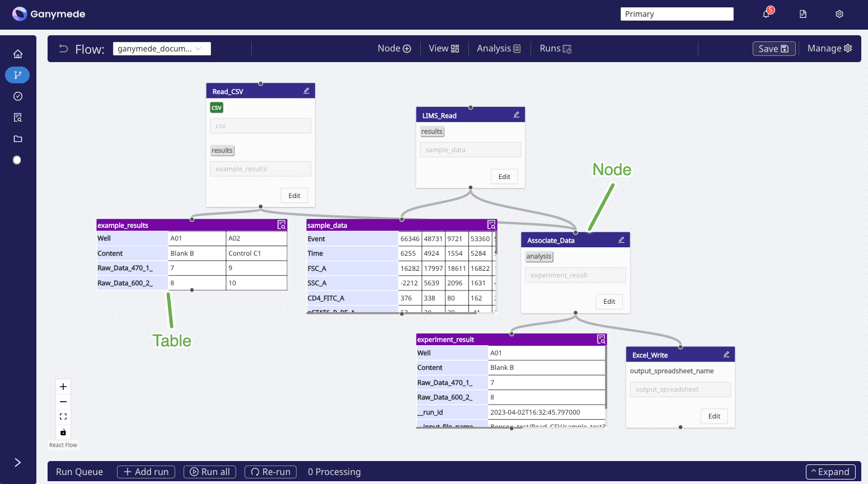The width and height of the screenshot is (868, 484).
Task: Click the document icon in the top bar
Action: point(803,13)
